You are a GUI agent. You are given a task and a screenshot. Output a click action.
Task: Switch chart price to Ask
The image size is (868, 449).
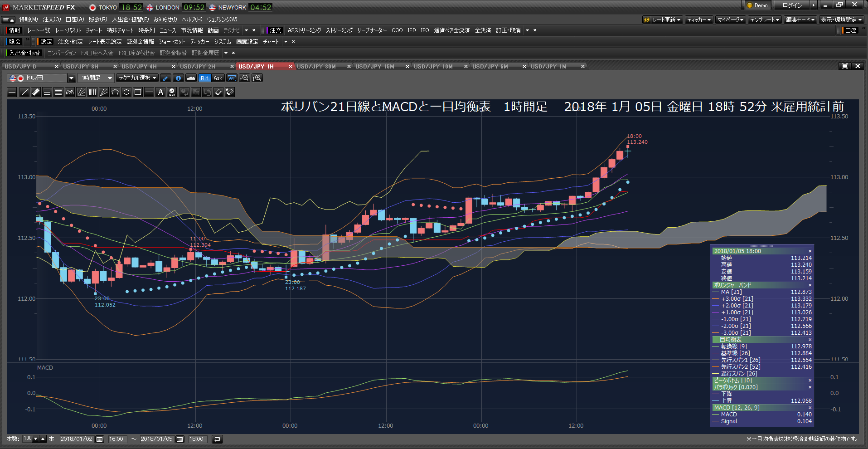click(x=218, y=78)
